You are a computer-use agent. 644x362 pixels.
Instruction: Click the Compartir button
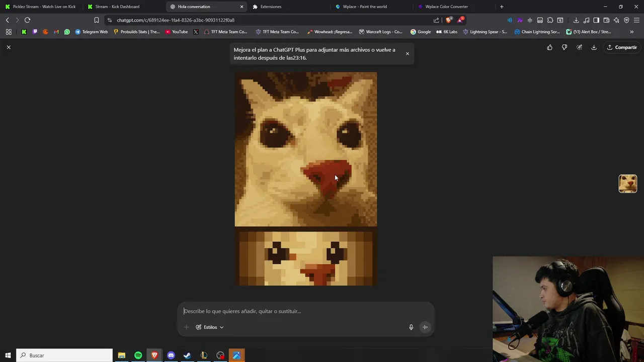click(622, 47)
